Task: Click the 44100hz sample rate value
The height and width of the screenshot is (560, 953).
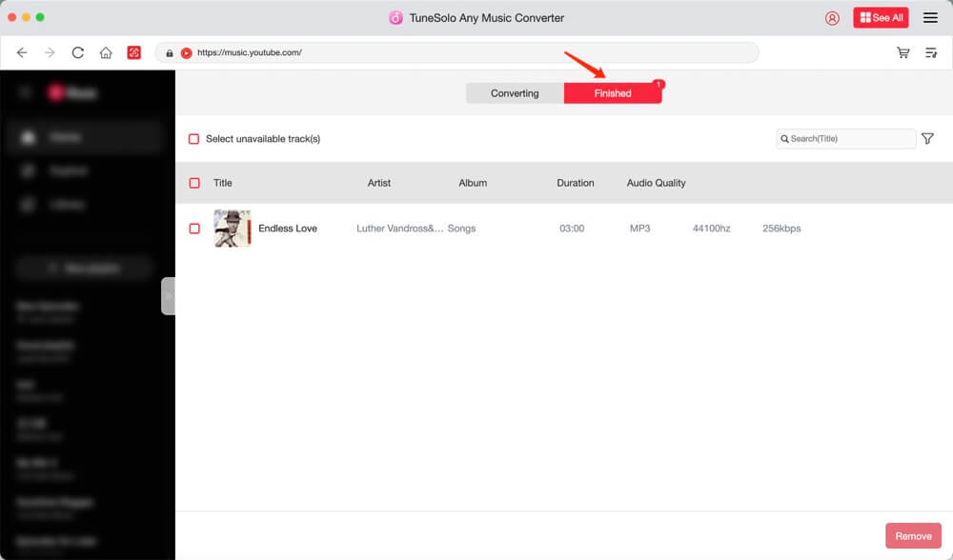Action: tap(711, 229)
